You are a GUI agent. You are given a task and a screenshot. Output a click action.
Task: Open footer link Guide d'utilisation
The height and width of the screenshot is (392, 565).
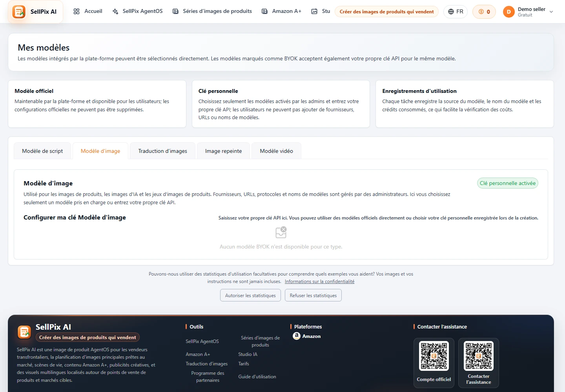coord(257,377)
